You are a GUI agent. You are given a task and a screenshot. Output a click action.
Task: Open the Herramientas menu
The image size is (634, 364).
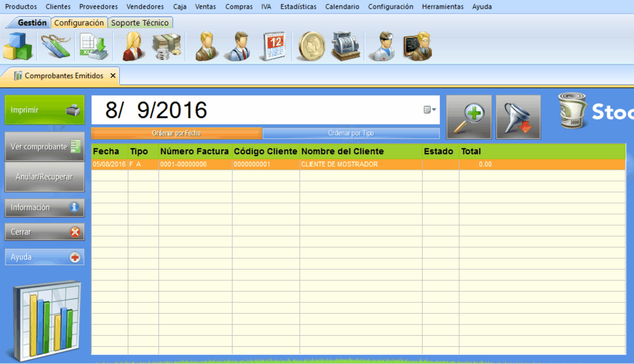point(443,7)
